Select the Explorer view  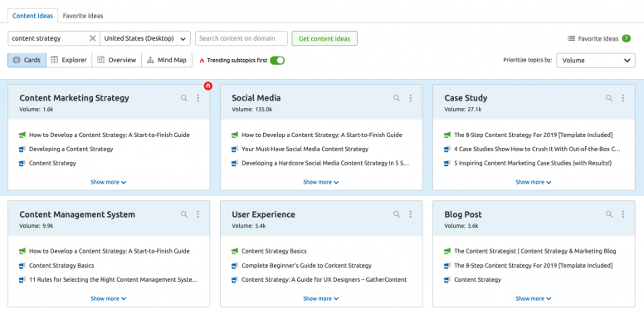pos(69,60)
